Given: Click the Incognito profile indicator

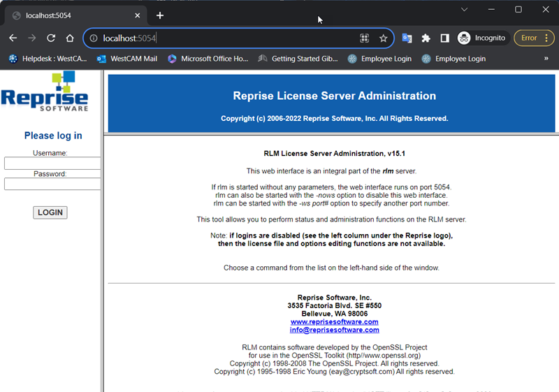Looking at the screenshot, I should click(x=481, y=38).
